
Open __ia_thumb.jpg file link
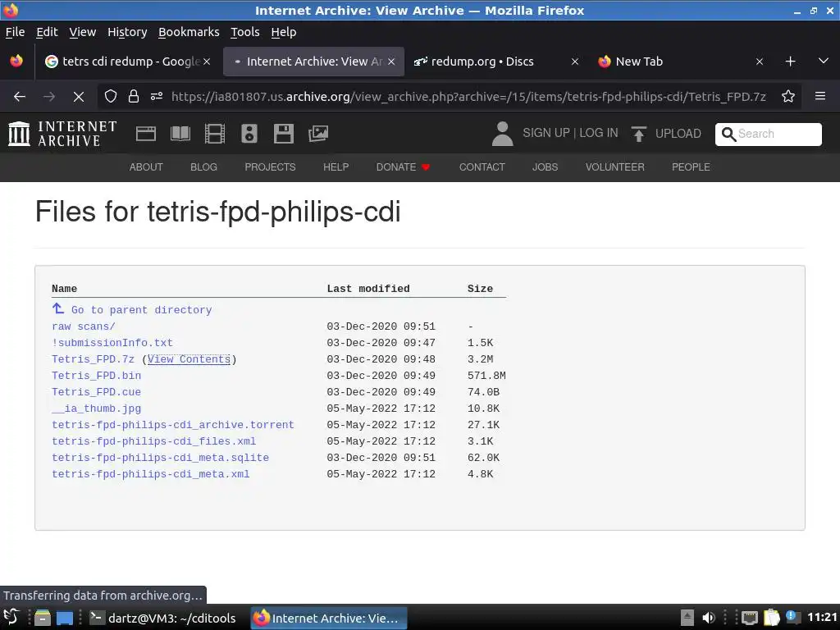click(97, 409)
